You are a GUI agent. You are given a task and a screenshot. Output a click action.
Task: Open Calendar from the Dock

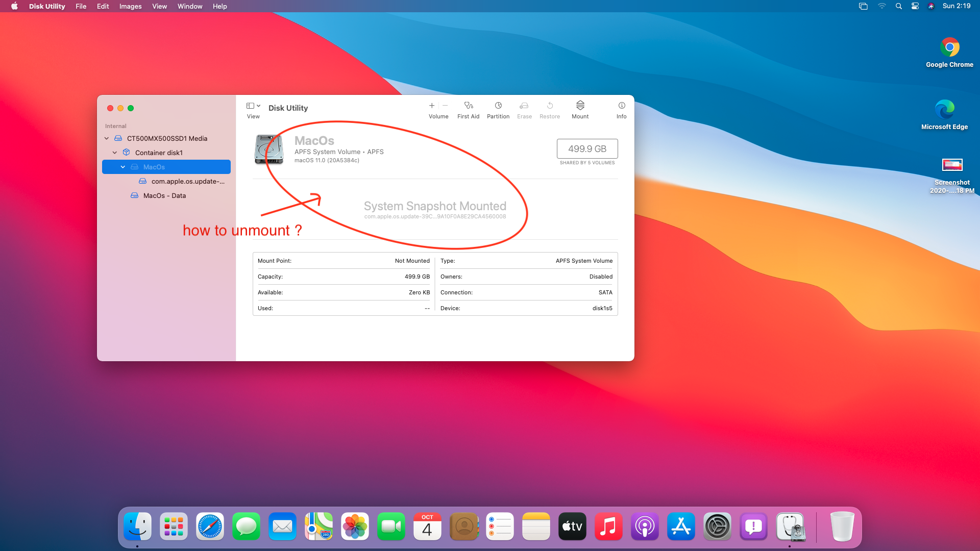pos(427,527)
